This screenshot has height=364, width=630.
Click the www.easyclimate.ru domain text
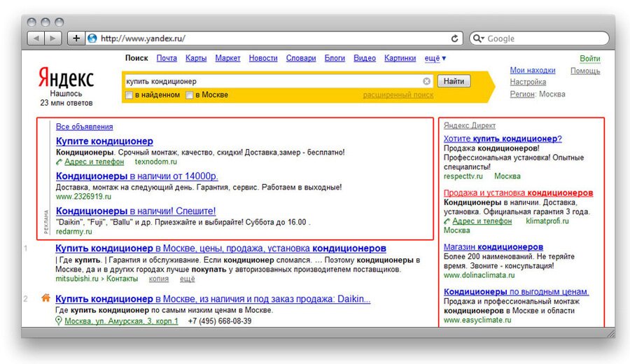(x=477, y=320)
